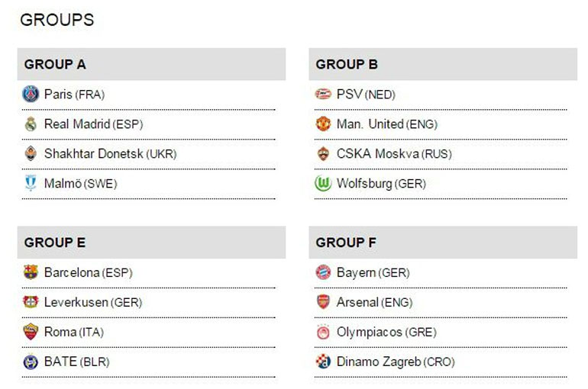The image size is (588, 389).
Task: Open the Olympiacos team link
Action: coord(370,332)
